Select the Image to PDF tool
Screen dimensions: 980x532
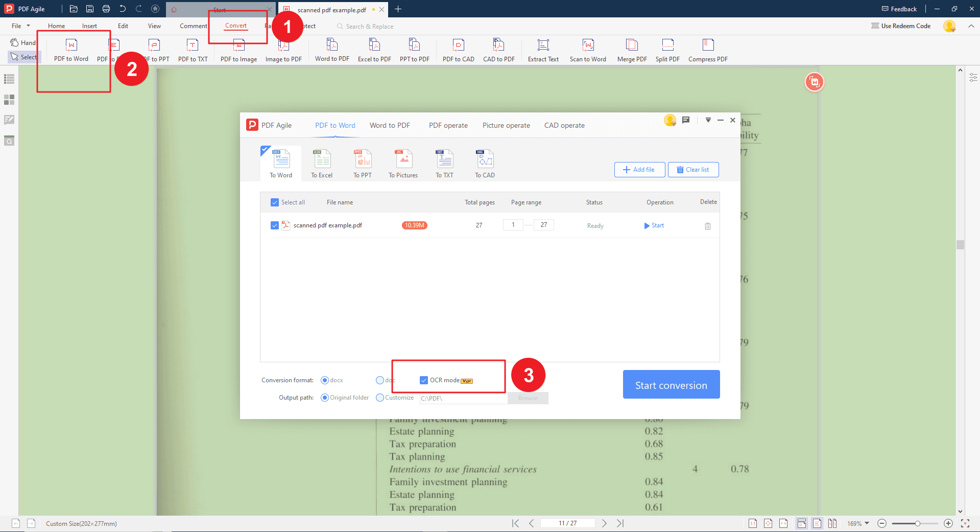click(283, 50)
